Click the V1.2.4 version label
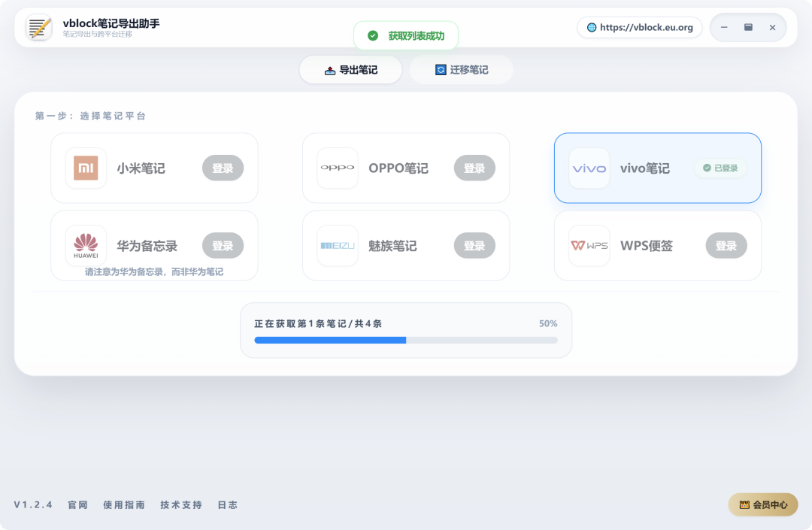This screenshot has width=812, height=530. (x=33, y=504)
